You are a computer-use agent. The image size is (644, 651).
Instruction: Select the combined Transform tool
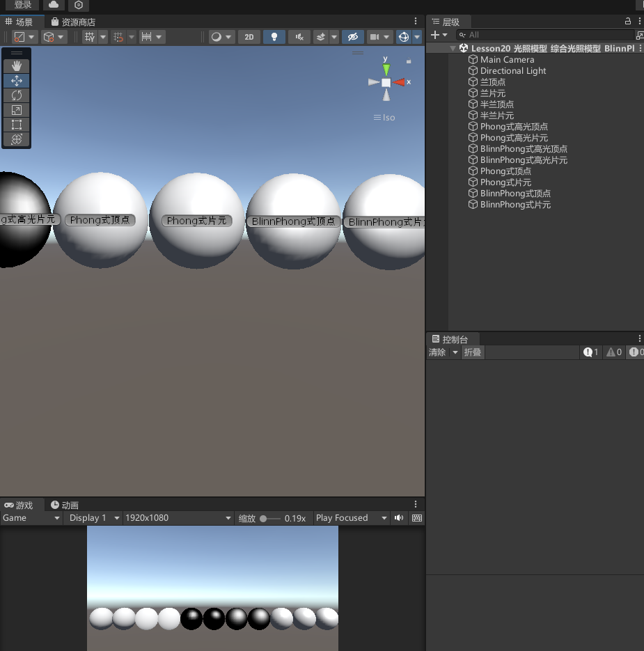(17, 139)
